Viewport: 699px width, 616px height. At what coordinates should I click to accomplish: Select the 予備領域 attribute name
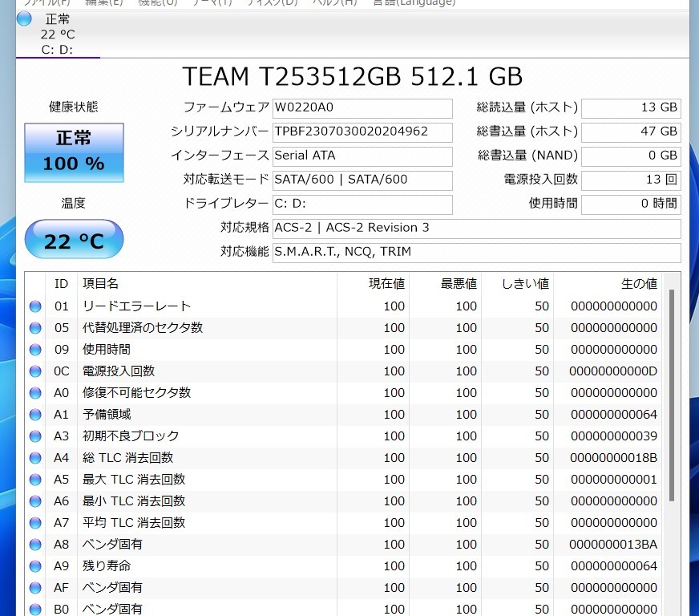tap(107, 415)
